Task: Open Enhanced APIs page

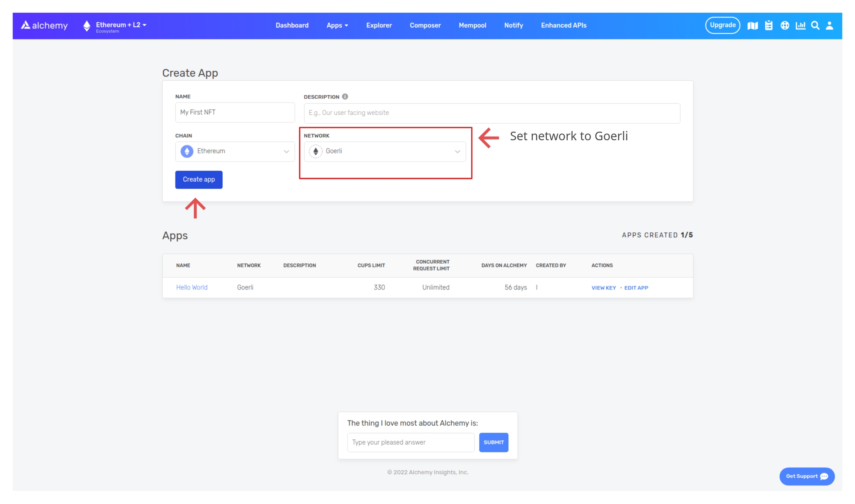Action: (564, 25)
